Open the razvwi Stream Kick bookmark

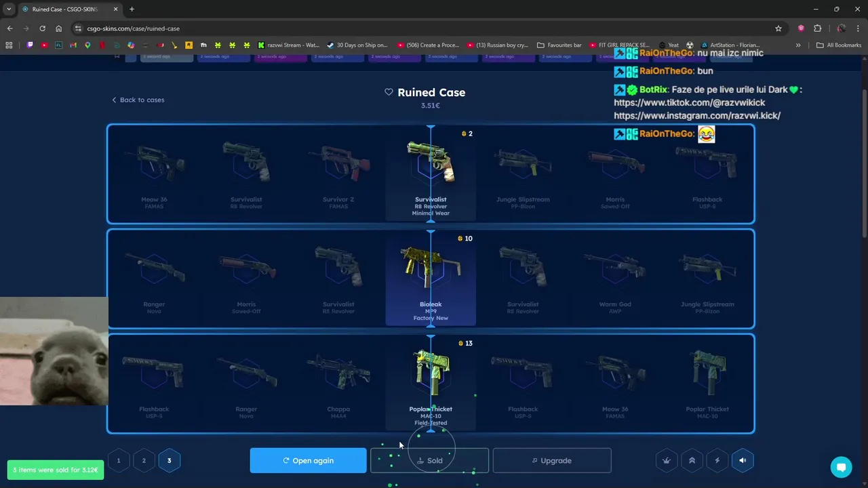(288, 45)
